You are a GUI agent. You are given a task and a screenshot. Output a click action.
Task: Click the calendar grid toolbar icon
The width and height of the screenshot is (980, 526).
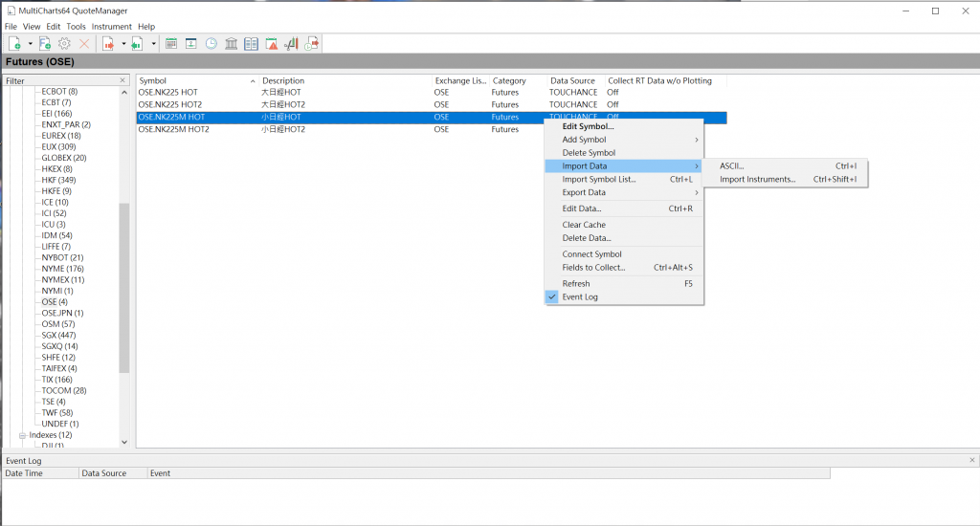(171, 44)
